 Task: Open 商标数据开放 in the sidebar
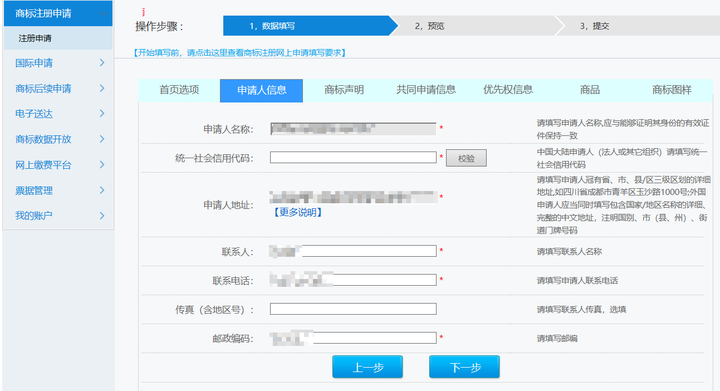(43, 139)
